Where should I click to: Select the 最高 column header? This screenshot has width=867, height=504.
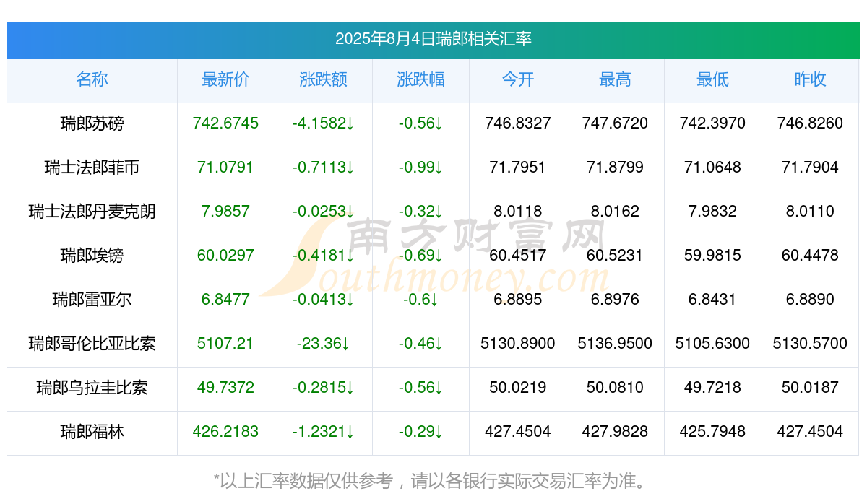click(615, 79)
